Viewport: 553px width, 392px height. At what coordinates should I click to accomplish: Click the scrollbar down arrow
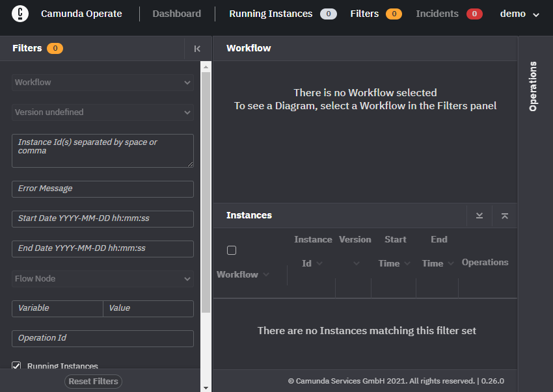pos(206,387)
